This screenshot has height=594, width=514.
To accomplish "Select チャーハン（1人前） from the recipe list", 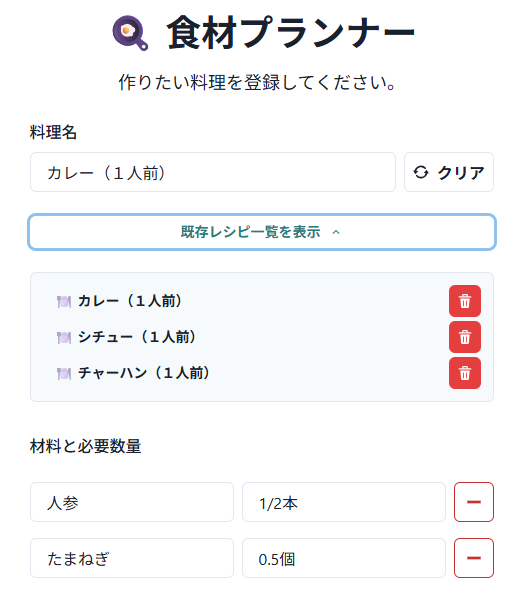I will coord(144,373).
